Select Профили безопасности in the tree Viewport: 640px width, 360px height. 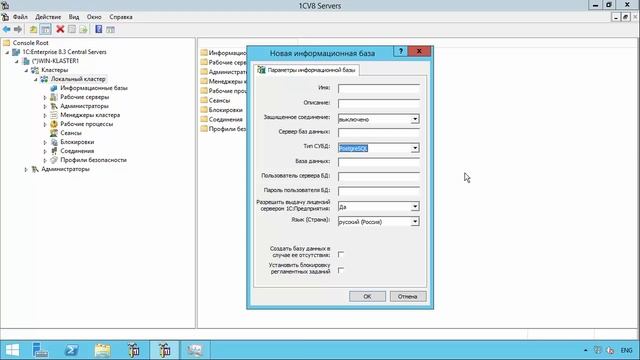(93, 160)
